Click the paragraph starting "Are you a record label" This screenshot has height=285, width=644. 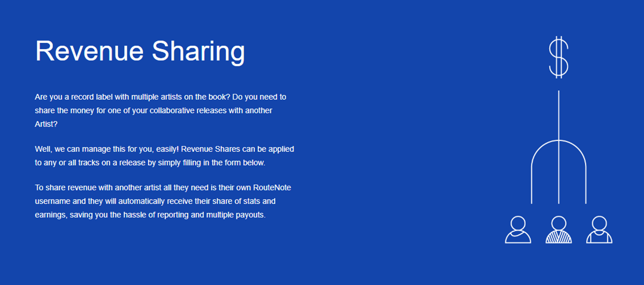pos(161,111)
